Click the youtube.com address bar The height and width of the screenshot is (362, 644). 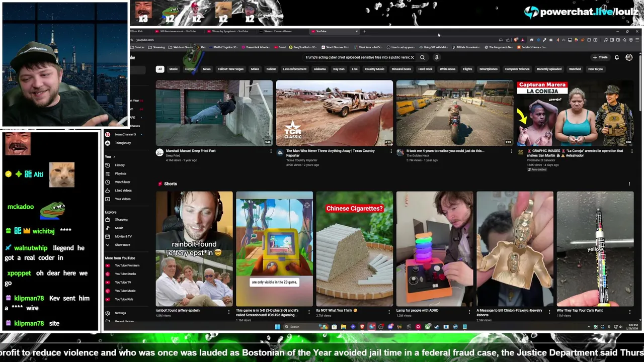145,40
